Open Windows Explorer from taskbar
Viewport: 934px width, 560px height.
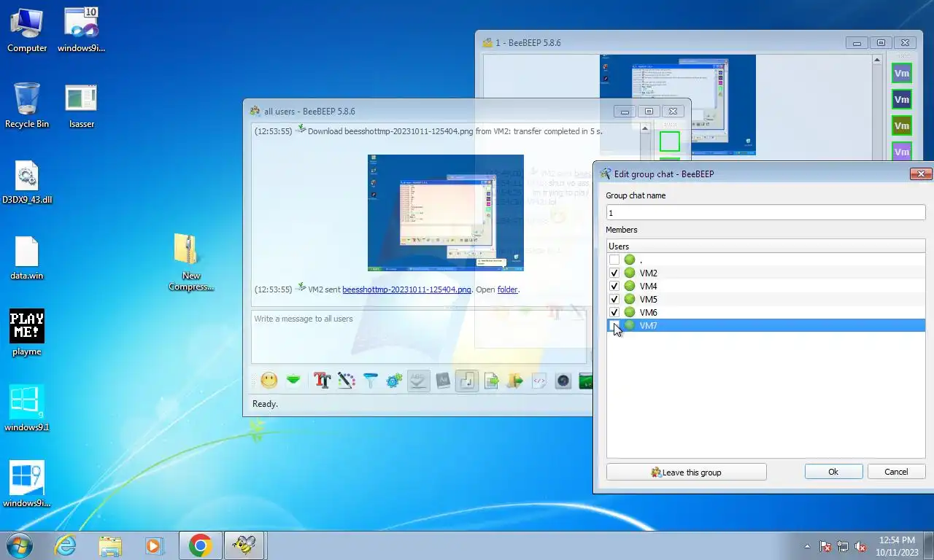110,545
